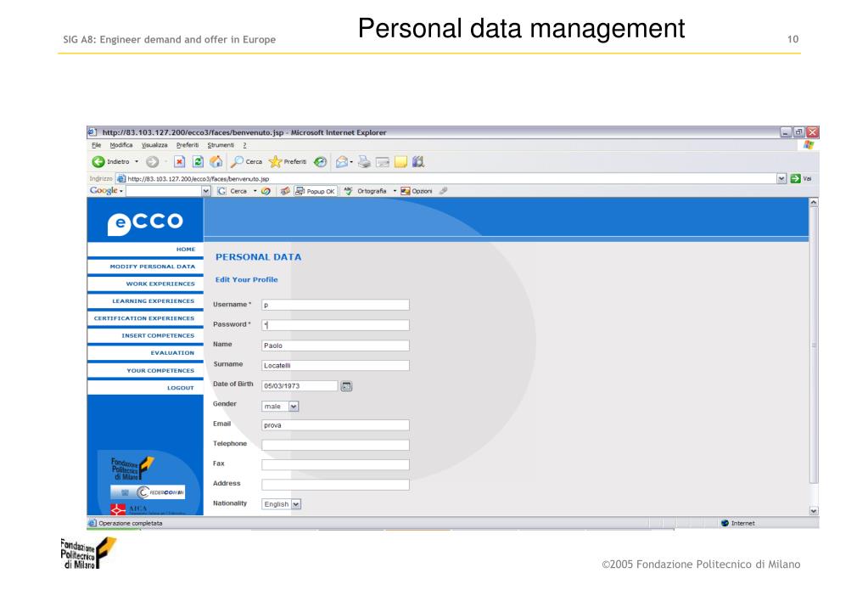The image size is (868, 601).
Task: Click the Edit page icon beside printer
Action: (383, 162)
